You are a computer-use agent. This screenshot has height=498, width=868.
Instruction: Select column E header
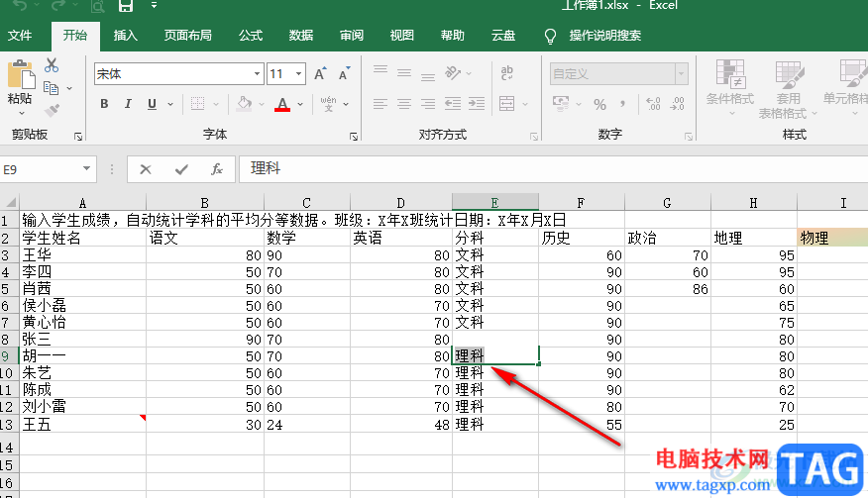click(x=494, y=203)
